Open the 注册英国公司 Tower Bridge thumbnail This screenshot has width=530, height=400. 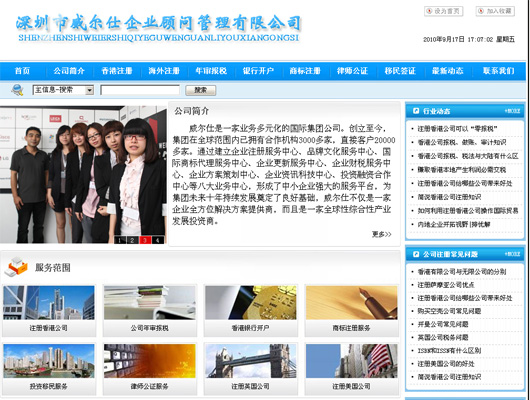pyautogui.click(x=250, y=361)
